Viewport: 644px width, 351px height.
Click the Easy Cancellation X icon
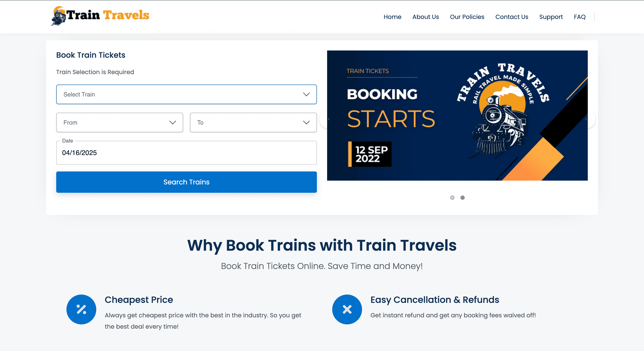[x=347, y=309]
